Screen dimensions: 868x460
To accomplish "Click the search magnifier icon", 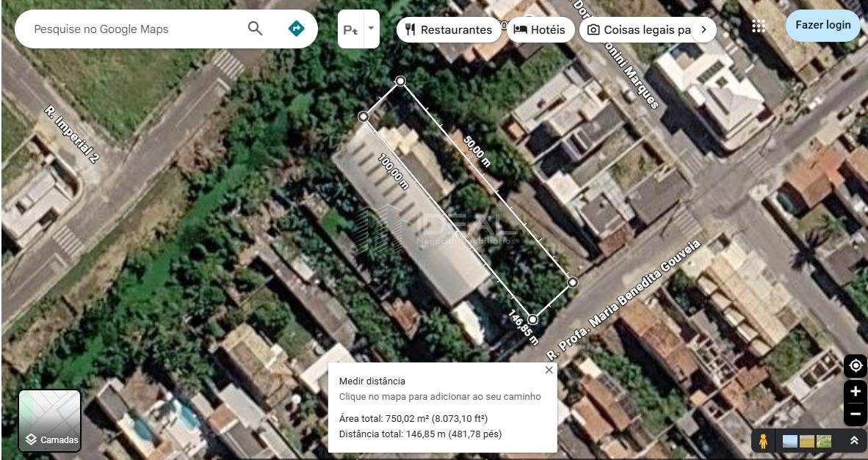I will (256, 28).
